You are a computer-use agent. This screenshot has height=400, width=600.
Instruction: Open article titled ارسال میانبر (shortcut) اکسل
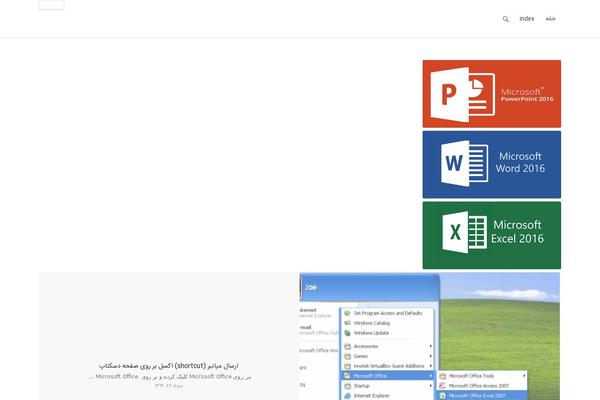[x=169, y=366]
